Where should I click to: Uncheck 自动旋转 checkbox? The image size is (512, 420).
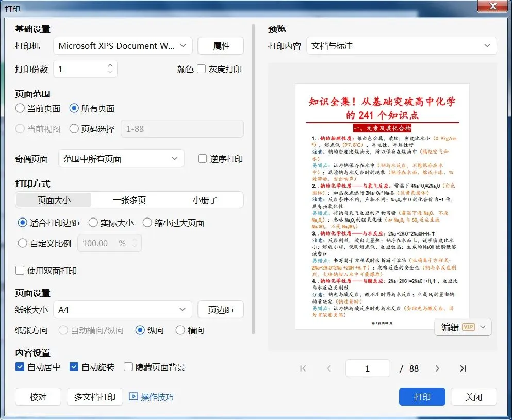74,367
